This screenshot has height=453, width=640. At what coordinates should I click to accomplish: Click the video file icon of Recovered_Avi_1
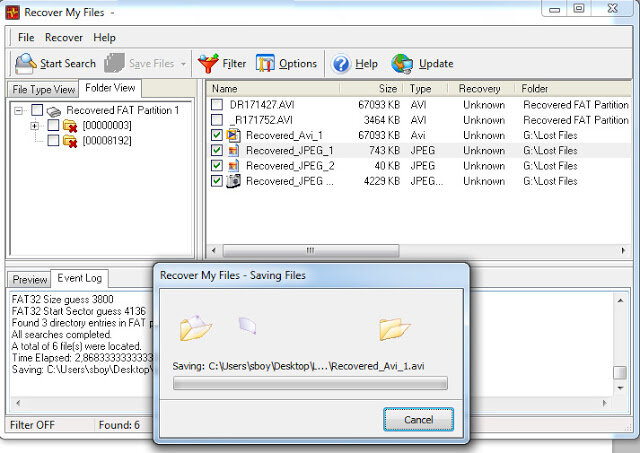(x=233, y=135)
